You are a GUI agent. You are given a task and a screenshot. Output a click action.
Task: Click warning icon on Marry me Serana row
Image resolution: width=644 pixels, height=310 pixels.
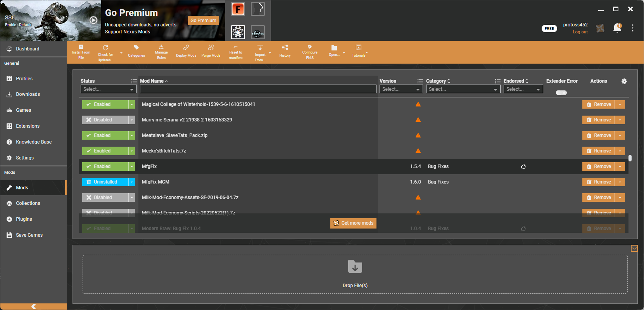pyautogui.click(x=418, y=120)
